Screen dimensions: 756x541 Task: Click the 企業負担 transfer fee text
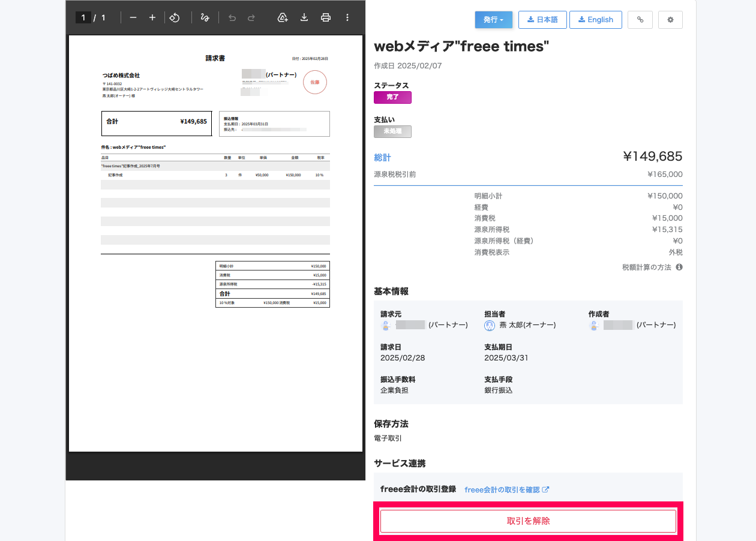pos(395,390)
